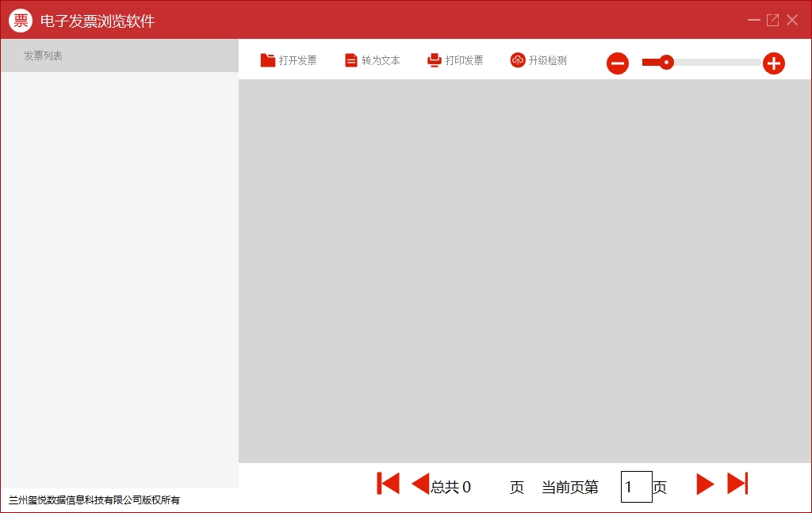Click the 电子发票浏览软件 title text

coord(98,21)
